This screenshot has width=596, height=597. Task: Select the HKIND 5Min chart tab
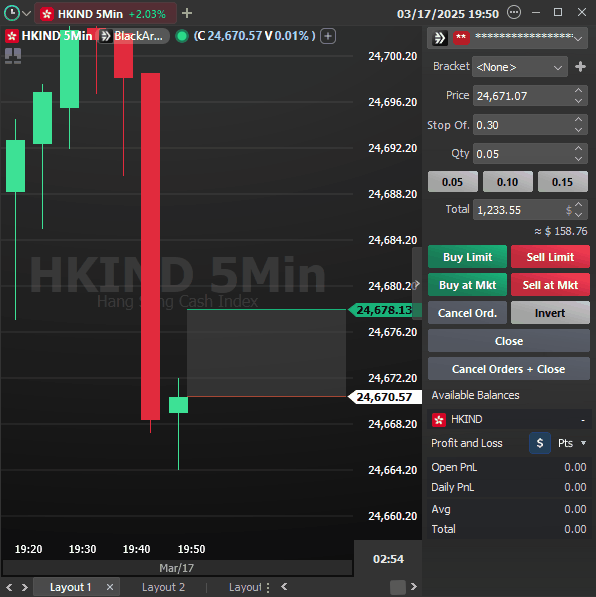[x=105, y=14]
